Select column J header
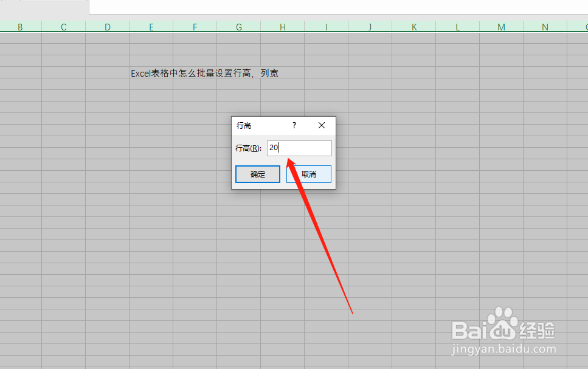 click(370, 27)
